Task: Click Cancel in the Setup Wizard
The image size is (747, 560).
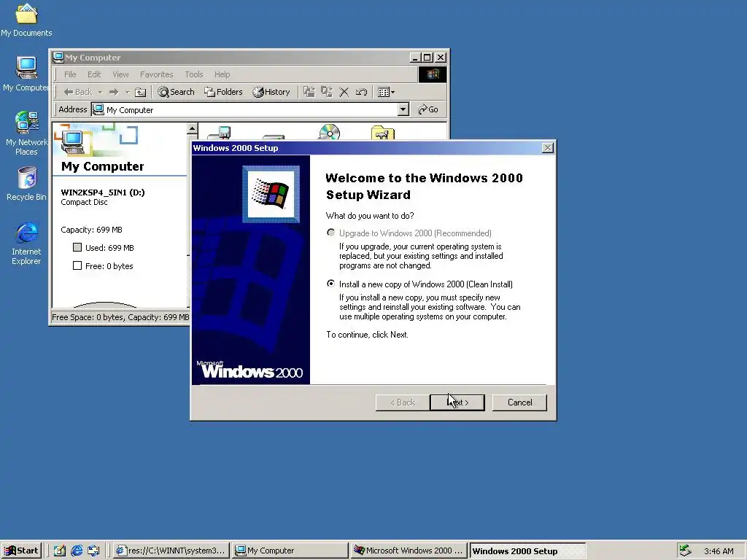Action: click(519, 402)
